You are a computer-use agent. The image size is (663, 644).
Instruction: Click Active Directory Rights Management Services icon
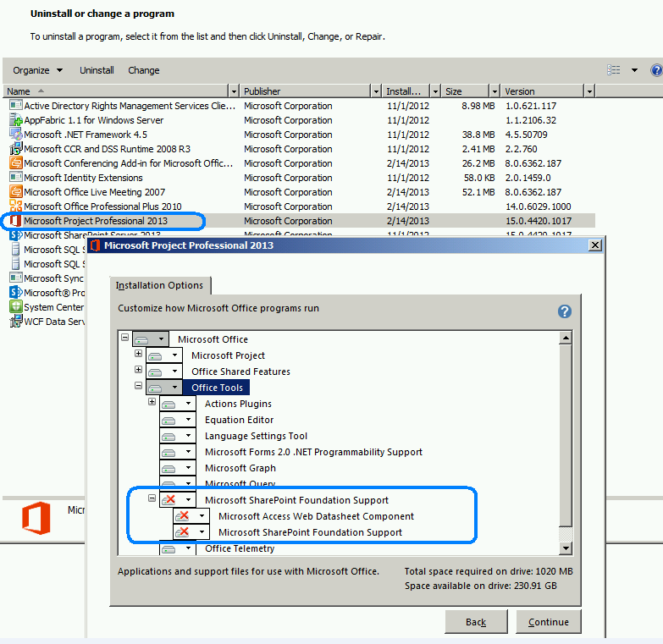tap(15, 105)
